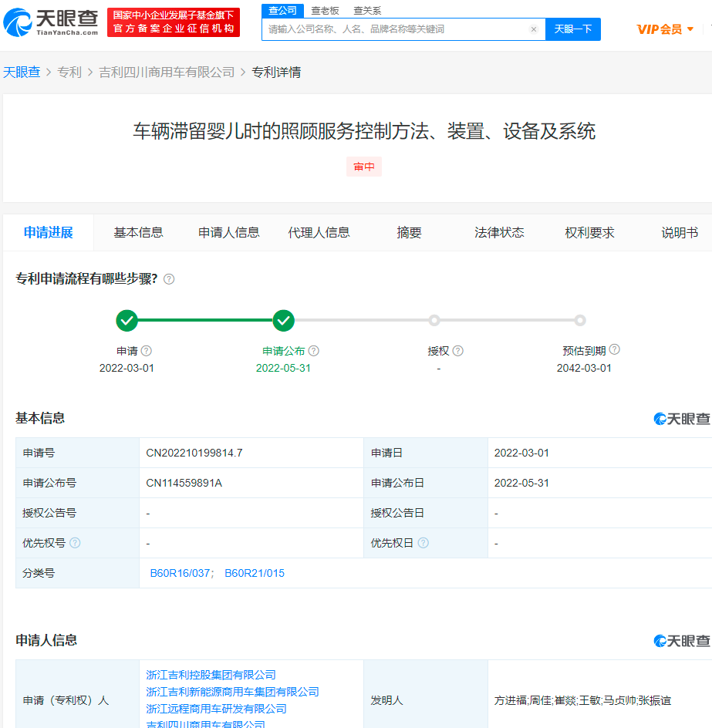
Task: Open 浙江远程商用车研发有限公司 applicant link
Action: [216, 709]
